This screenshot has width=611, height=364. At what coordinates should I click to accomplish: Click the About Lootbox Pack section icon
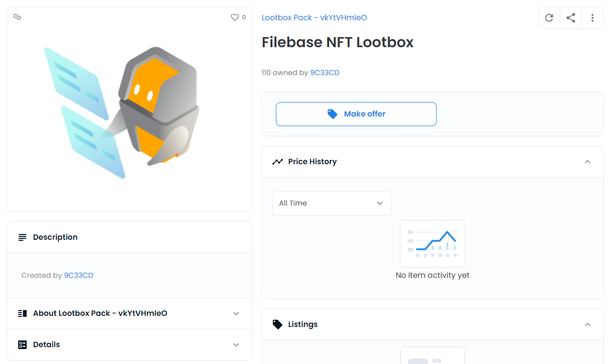(22, 313)
